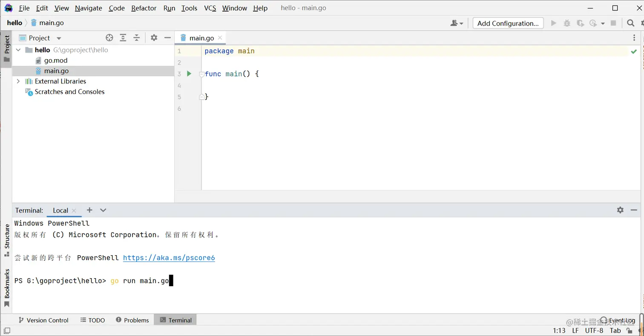
Task: Fold the main function at line 3
Action: click(x=201, y=74)
